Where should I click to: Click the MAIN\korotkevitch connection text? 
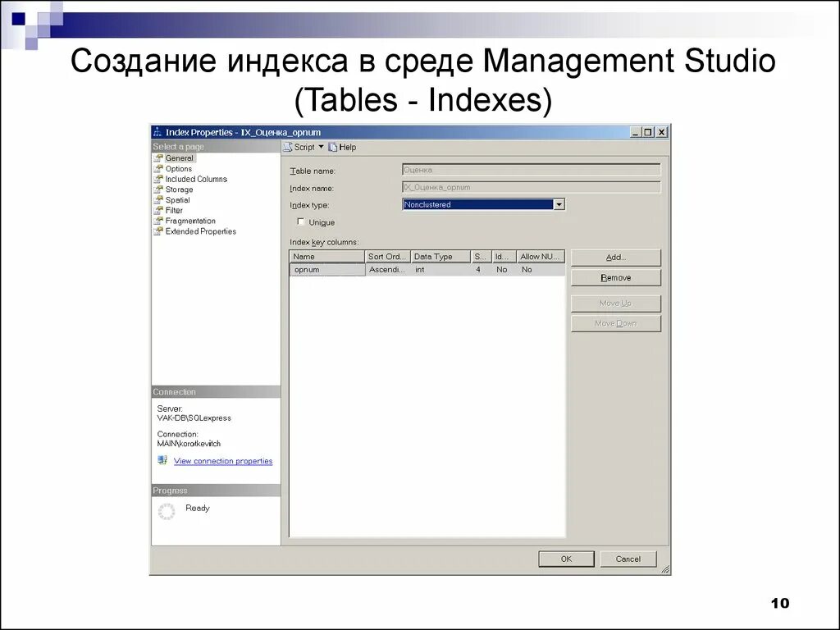coord(189,444)
